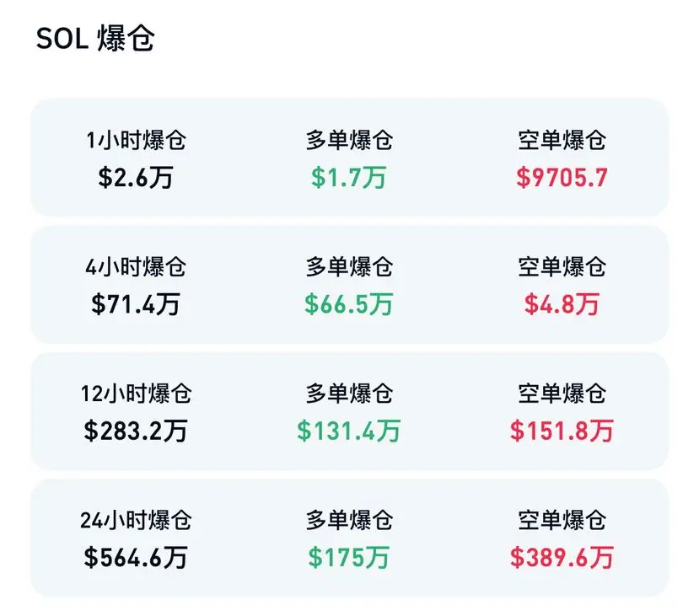The width and height of the screenshot is (699, 616).
Task: Click the $564.6万 total liquidation value
Action: point(136,557)
